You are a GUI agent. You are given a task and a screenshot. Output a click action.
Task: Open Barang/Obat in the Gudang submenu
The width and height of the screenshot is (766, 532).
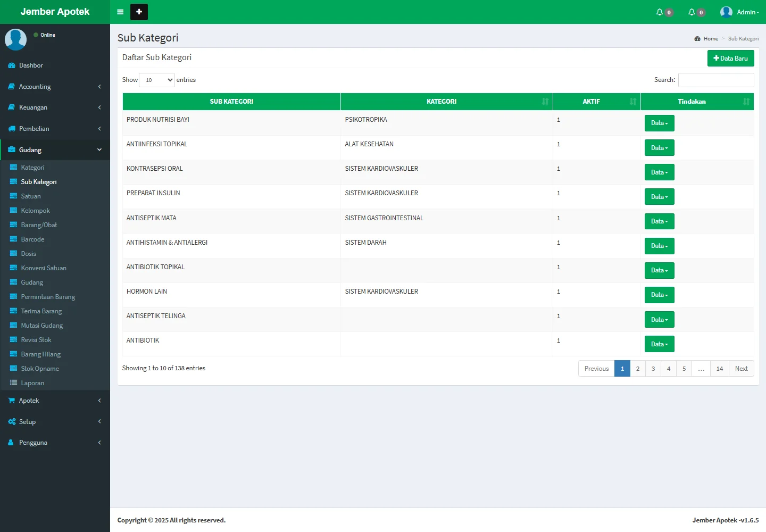click(x=39, y=225)
